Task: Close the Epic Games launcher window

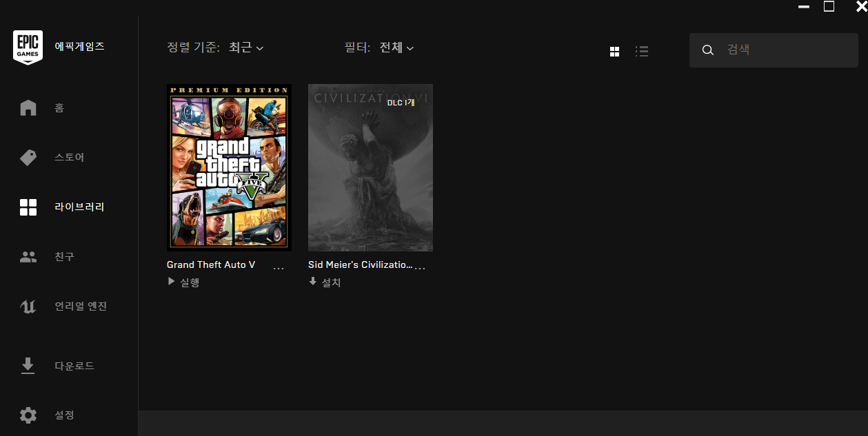Action: tap(861, 6)
